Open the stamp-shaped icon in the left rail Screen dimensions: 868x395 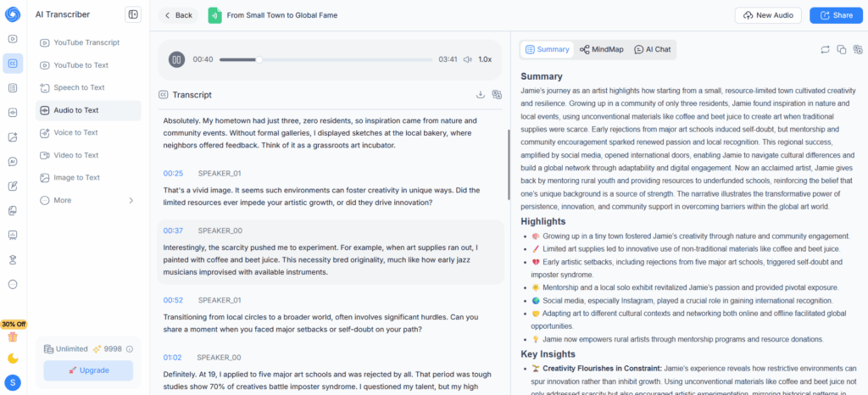[13, 260]
